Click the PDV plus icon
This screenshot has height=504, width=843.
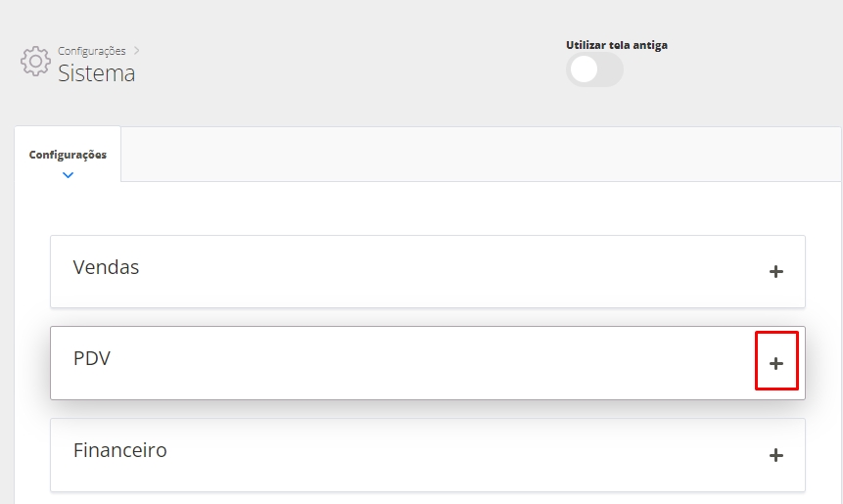pos(776,363)
